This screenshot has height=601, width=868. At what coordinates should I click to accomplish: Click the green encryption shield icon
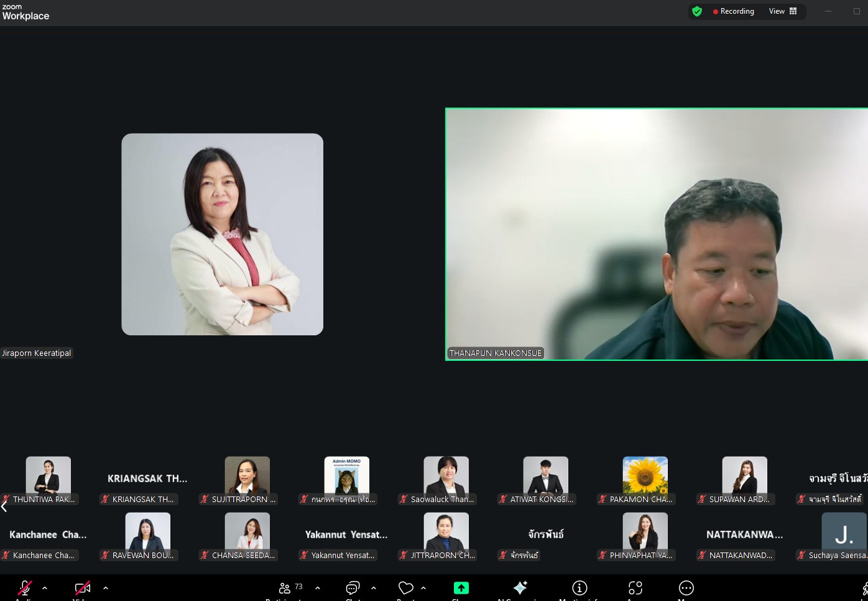tap(697, 11)
